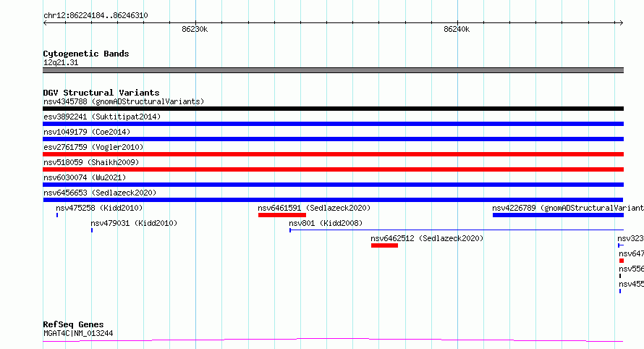Click the truncated nsv455 variant label
The height and width of the screenshot is (349, 644).
(x=631, y=284)
